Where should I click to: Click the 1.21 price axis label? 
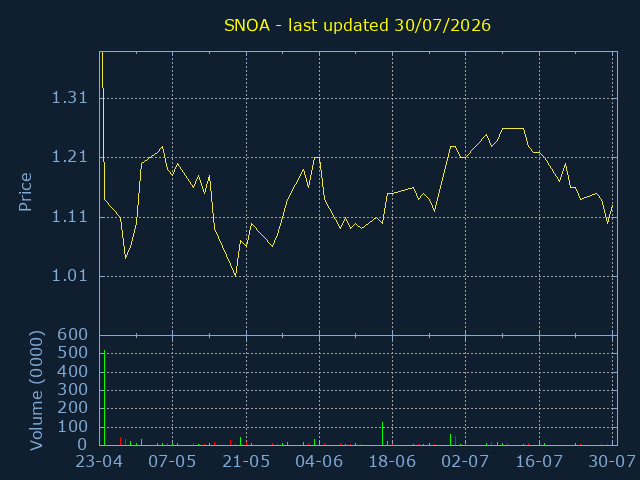[x=69, y=157]
